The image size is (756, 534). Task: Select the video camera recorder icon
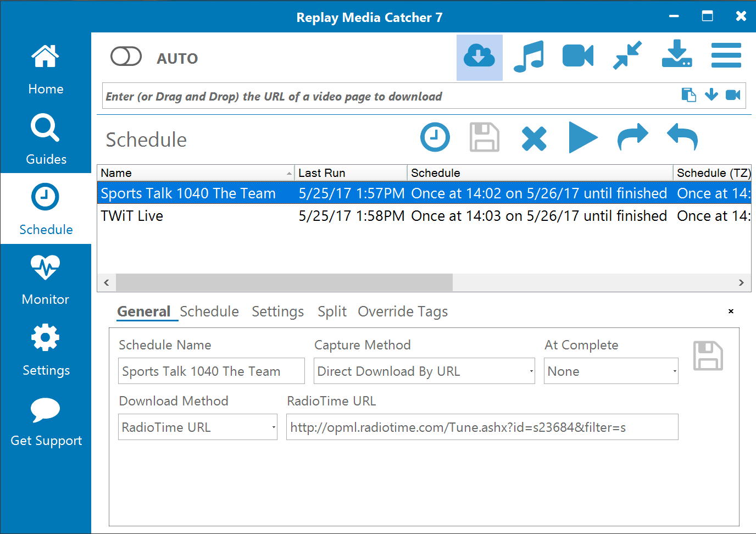[x=577, y=57]
